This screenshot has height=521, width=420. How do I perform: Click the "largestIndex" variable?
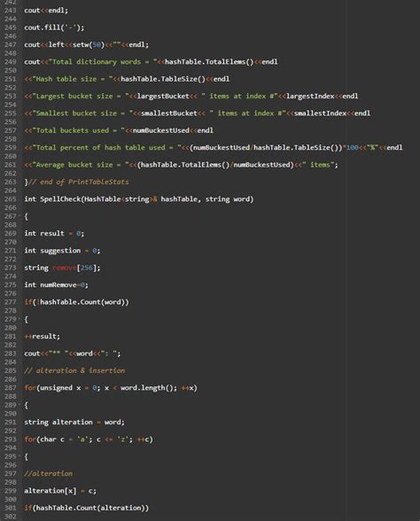click(310, 97)
